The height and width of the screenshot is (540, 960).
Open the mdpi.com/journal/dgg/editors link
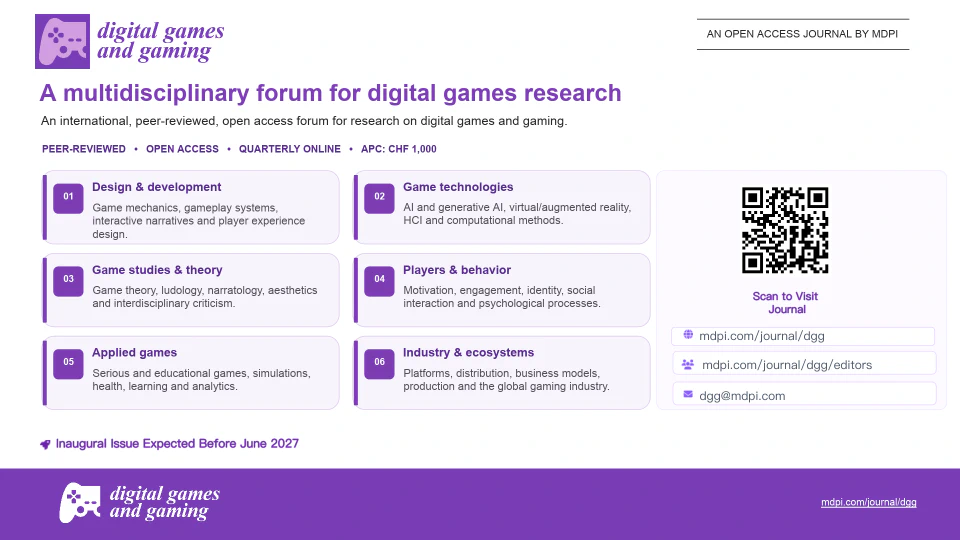[787, 365]
